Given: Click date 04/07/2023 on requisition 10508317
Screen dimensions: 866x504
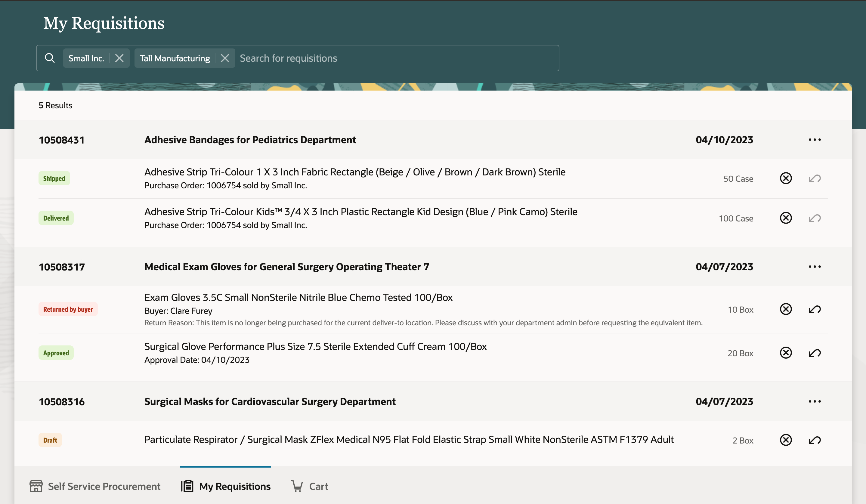Looking at the screenshot, I should click(x=724, y=267).
